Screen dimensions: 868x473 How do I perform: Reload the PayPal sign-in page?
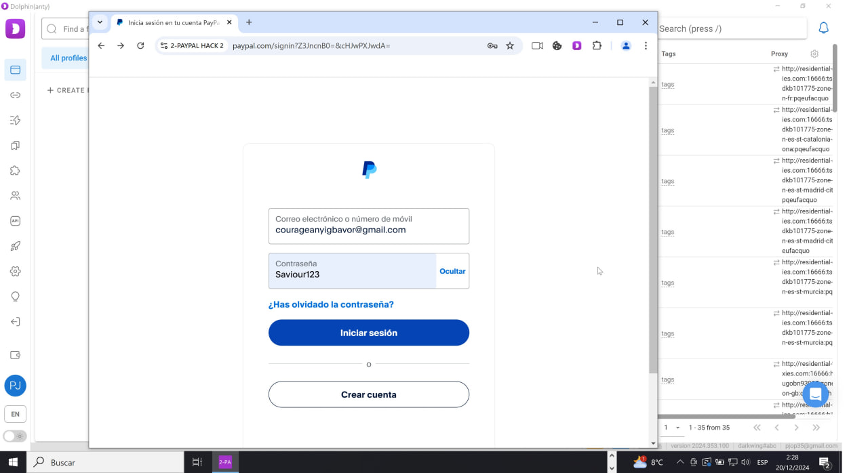[140, 45]
